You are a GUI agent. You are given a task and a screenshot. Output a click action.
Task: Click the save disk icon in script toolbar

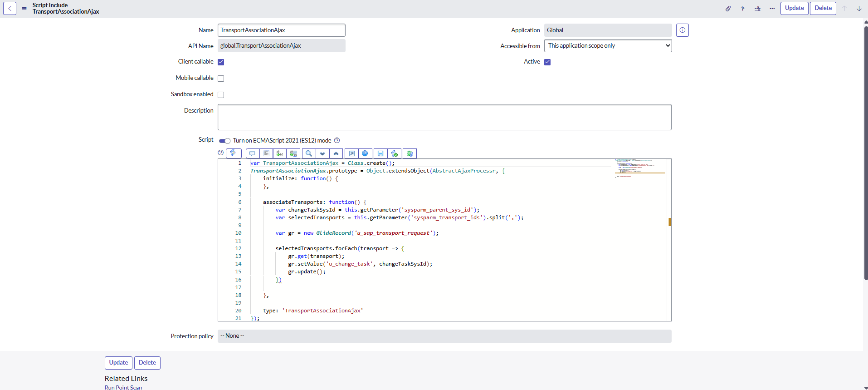pyautogui.click(x=380, y=153)
